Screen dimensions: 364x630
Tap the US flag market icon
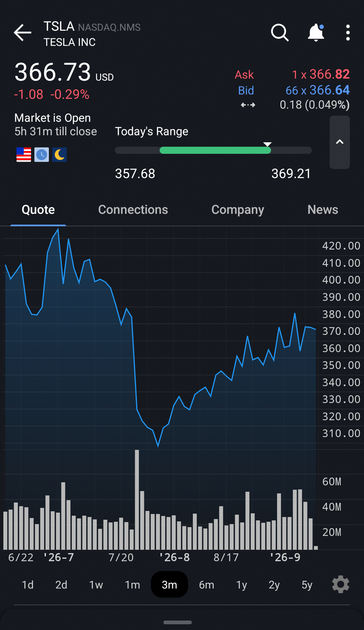pyautogui.click(x=24, y=155)
